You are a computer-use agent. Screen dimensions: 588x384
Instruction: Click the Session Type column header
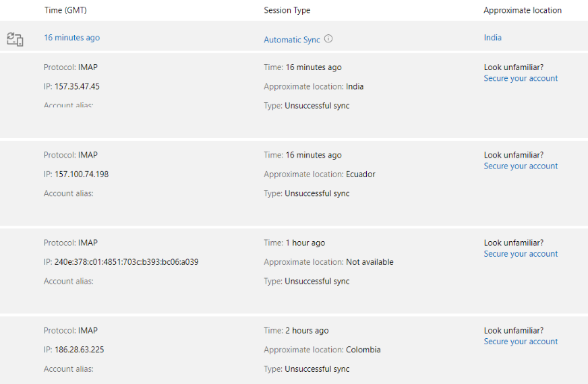[x=287, y=10]
